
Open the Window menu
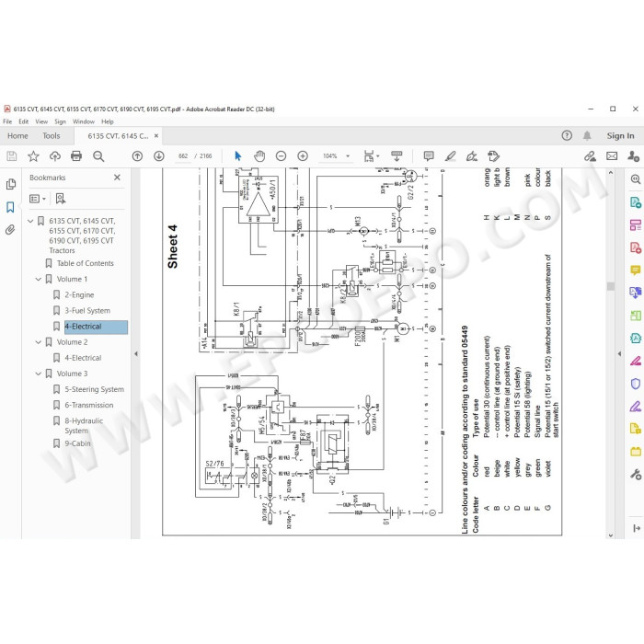[x=84, y=121]
